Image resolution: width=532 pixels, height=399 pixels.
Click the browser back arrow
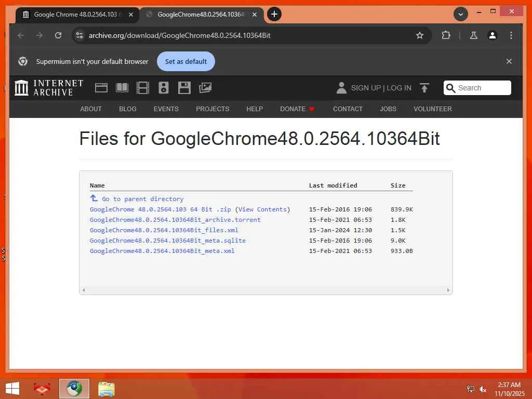click(x=21, y=35)
